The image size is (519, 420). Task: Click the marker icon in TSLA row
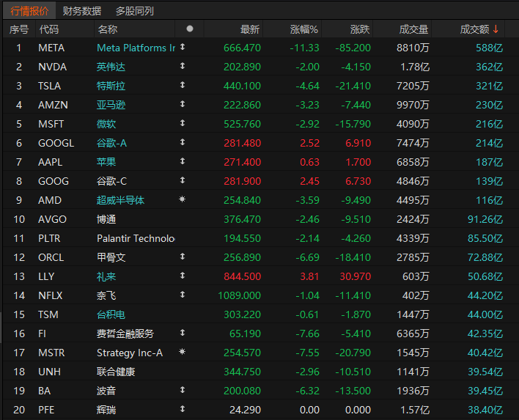coord(183,85)
